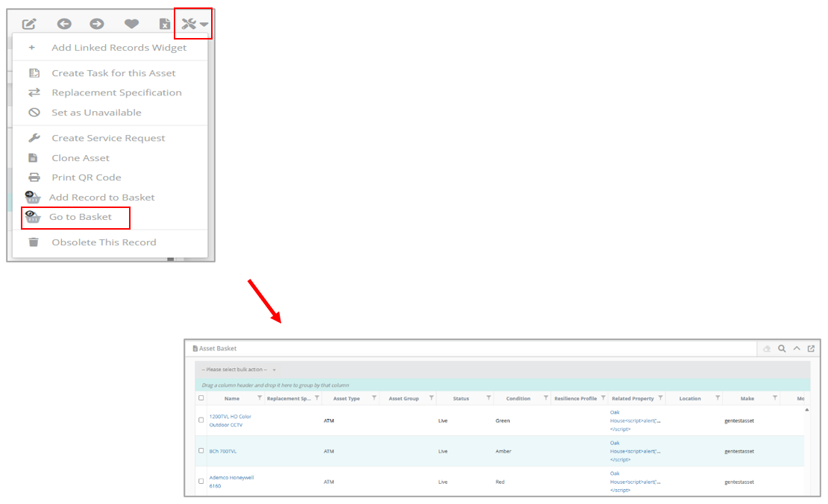Choose Clone Asset option

(x=110, y=158)
